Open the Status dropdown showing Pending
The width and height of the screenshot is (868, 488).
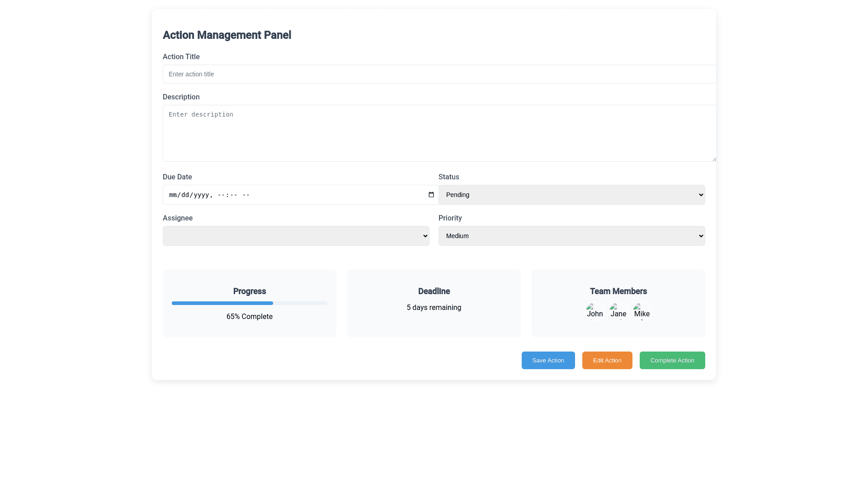coord(571,195)
